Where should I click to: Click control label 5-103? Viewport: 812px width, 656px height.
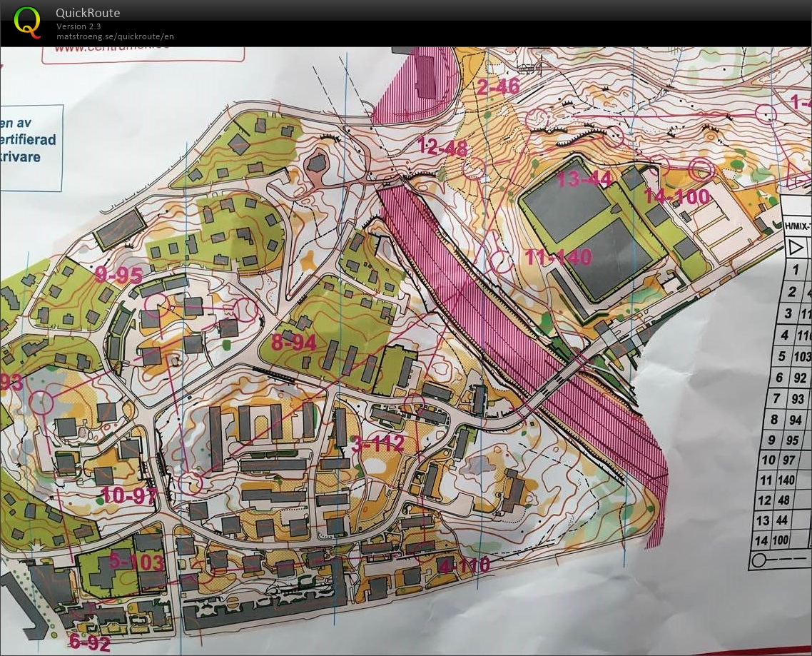pyautogui.click(x=137, y=562)
